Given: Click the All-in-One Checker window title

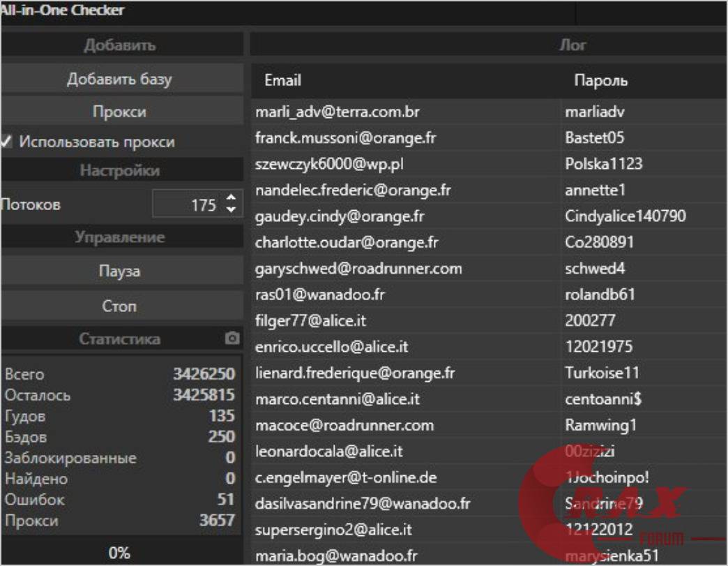Looking at the screenshot, I should click(63, 10).
